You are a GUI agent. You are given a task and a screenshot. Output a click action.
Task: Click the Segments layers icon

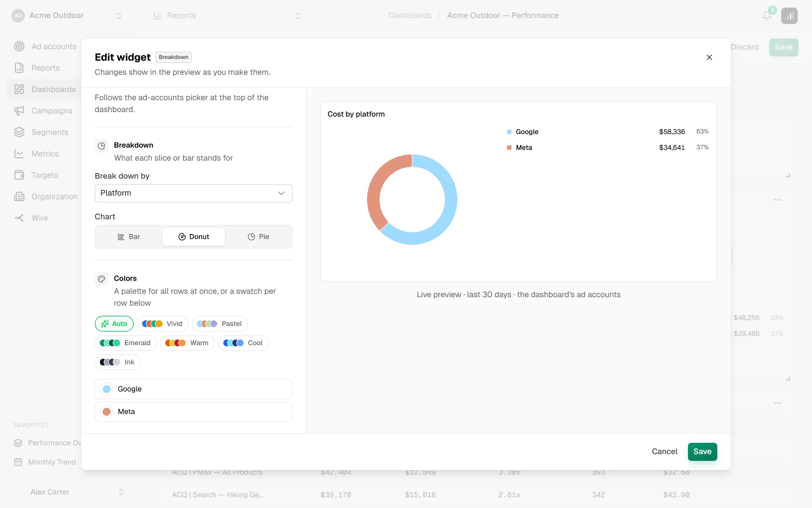(x=19, y=132)
